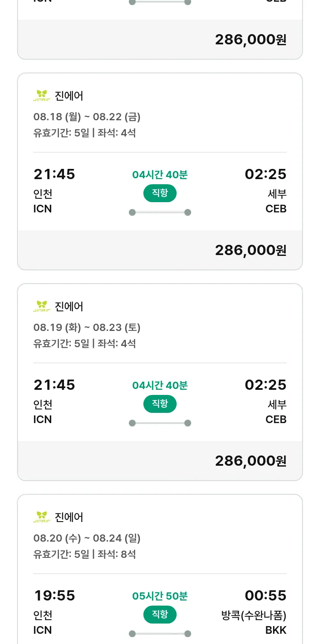Tap the 05시간 50분 flight duration

[160, 596]
